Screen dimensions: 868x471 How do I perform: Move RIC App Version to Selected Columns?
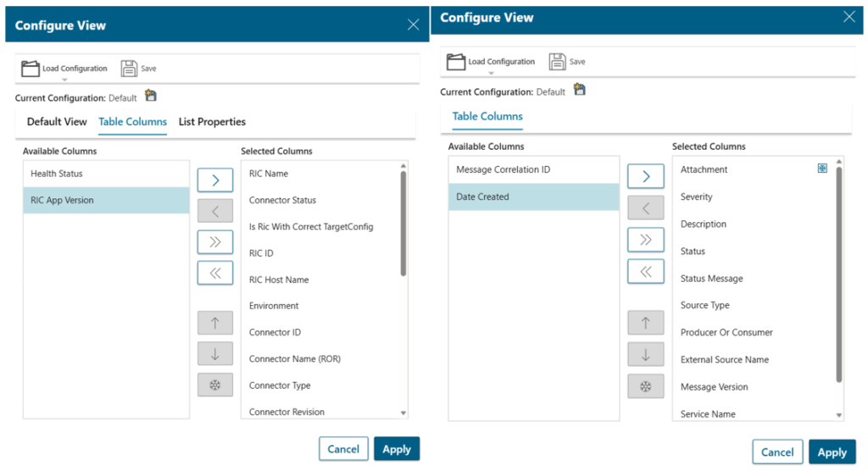(x=214, y=180)
